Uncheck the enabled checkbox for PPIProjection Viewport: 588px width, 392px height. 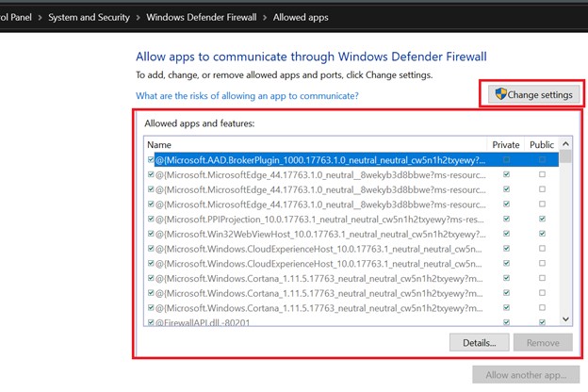[x=151, y=219]
